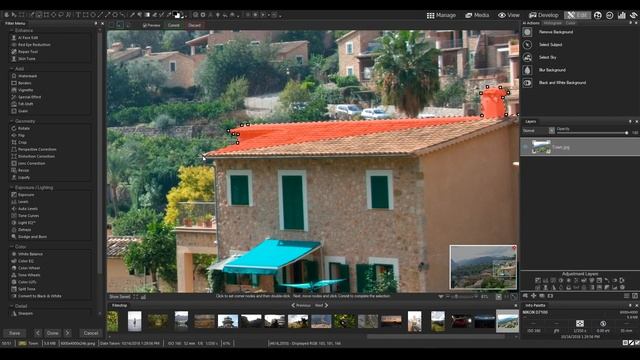This screenshot has width=640, height=360.
Task: Select the Red Eye Reduction tool
Action: [31, 44]
